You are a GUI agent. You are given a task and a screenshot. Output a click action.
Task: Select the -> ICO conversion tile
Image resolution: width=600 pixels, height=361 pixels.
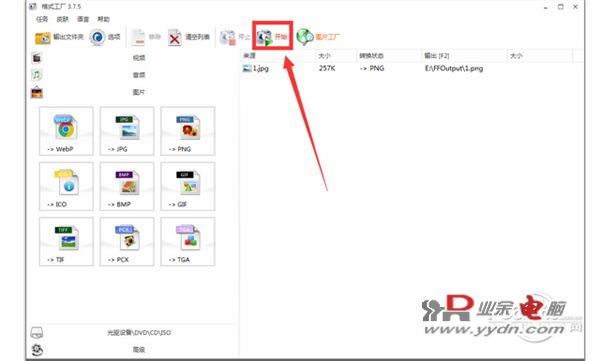[x=66, y=186]
